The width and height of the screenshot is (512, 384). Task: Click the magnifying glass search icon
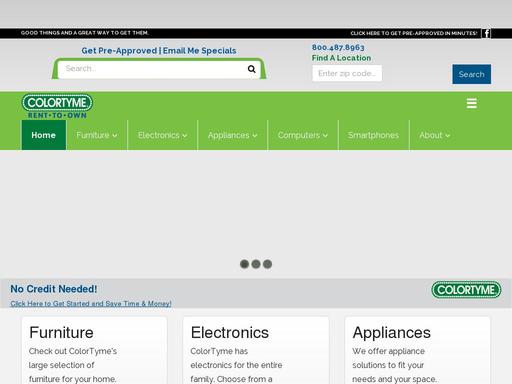(x=252, y=69)
